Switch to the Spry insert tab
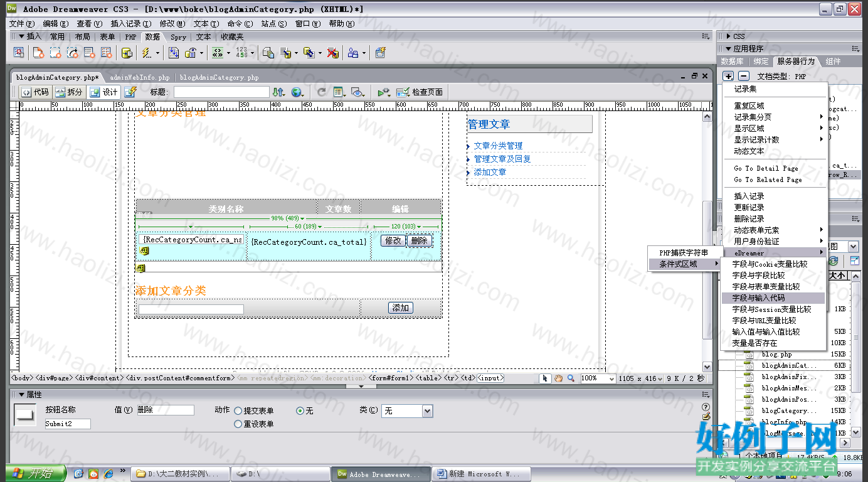868x482 pixels. pos(178,37)
